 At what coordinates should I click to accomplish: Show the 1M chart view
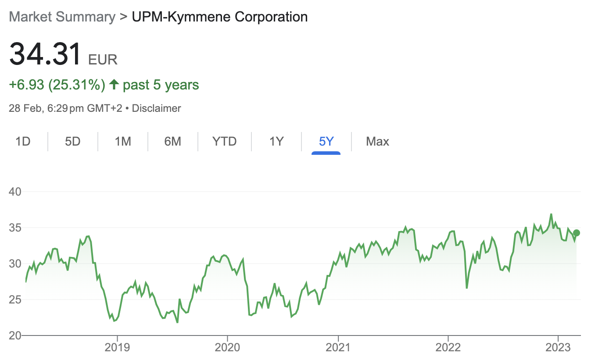tap(123, 142)
